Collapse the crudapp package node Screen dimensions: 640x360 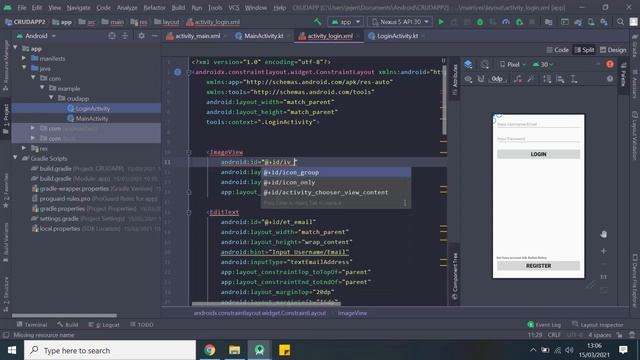point(51,98)
